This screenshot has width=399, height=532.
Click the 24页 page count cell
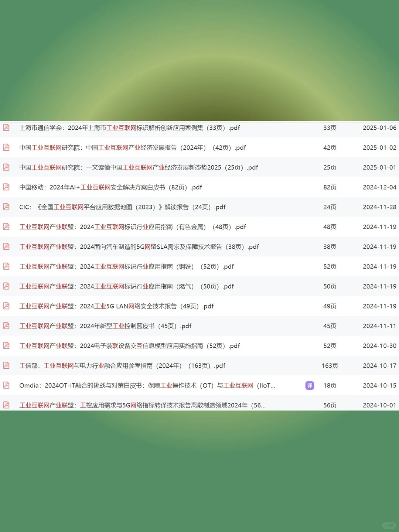tap(330, 207)
